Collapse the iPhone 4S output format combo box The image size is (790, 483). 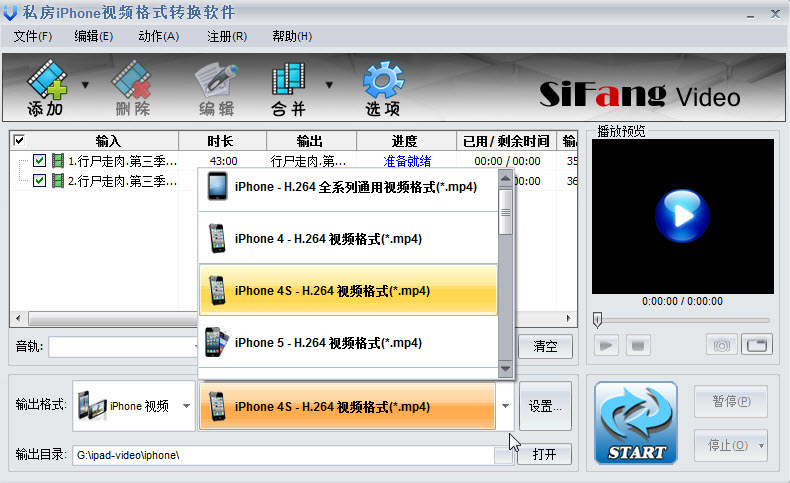(505, 406)
